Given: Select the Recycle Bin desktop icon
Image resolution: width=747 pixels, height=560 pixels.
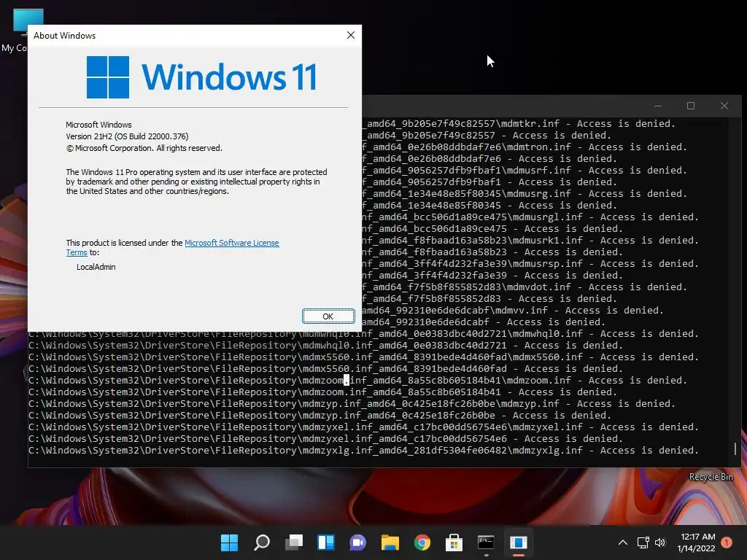Looking at the screenshot, I should 711,477.
